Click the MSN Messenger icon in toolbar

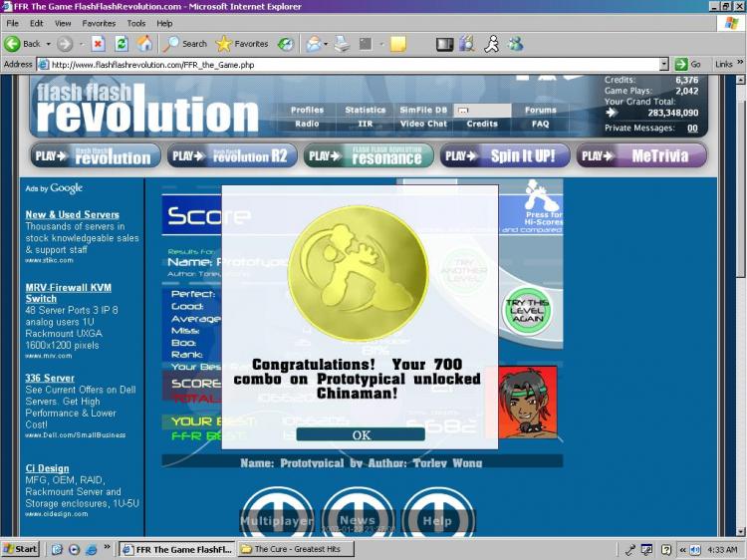pyautogui.click(x=516, y=44)
